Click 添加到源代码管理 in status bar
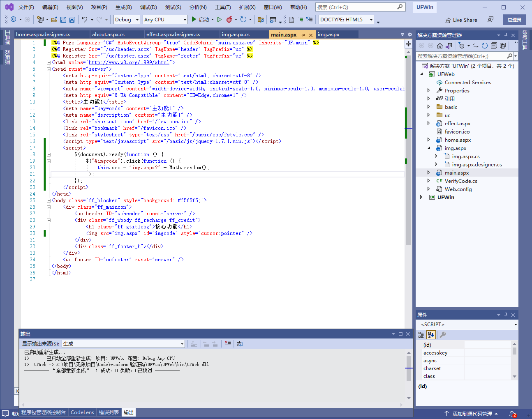 (x=472, y=414)
